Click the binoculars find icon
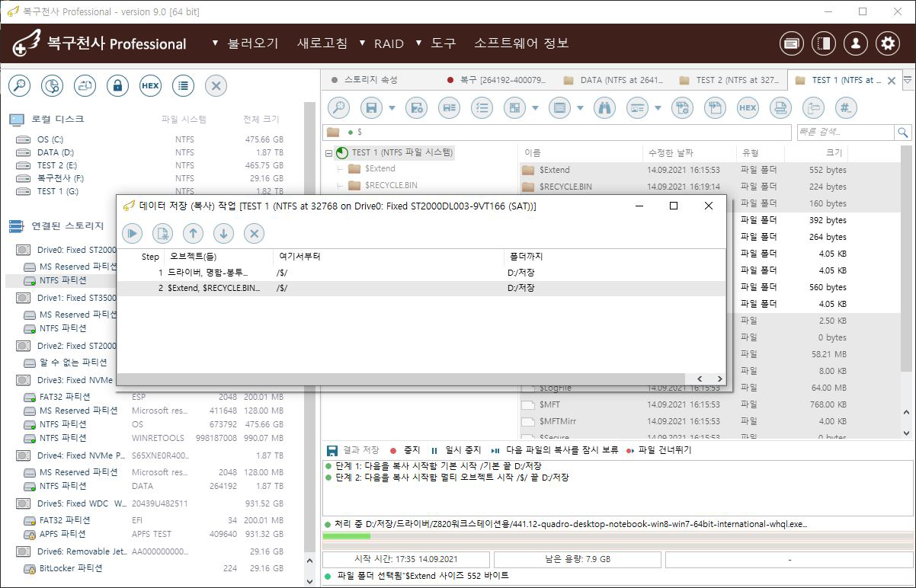916x588 pixels. click(x=604, y=108)
